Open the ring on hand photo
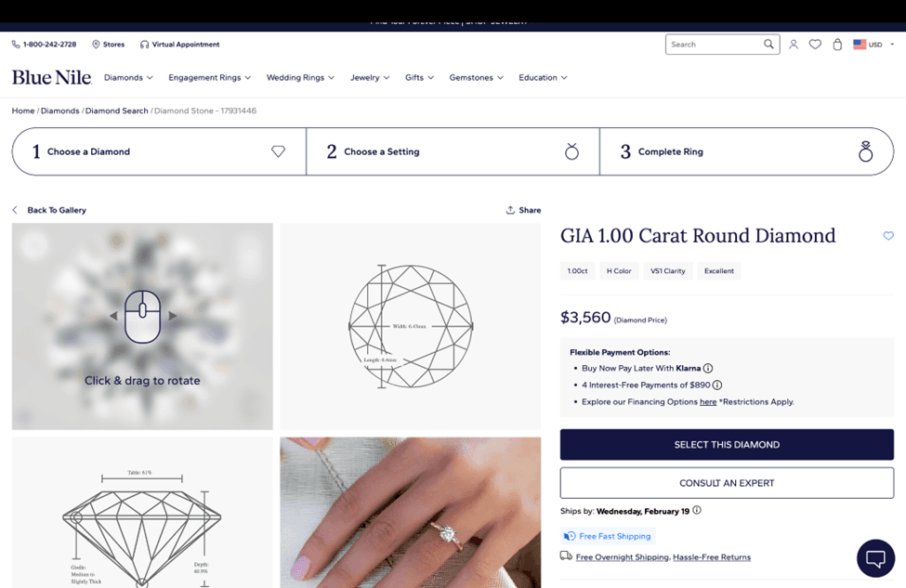 point(411,513)
